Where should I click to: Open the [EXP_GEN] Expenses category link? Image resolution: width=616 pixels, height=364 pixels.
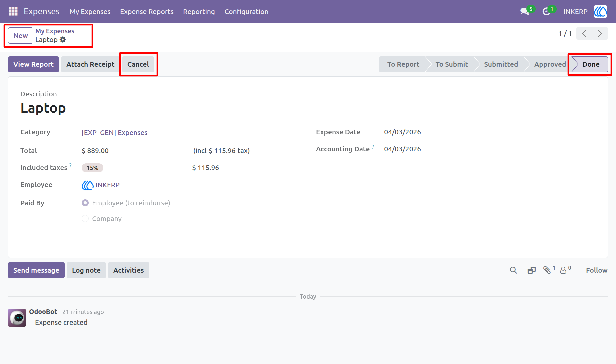(x=115, y=133)
